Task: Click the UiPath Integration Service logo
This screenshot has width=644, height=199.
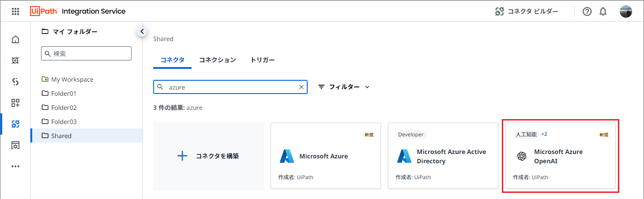Action: point(78,11)
